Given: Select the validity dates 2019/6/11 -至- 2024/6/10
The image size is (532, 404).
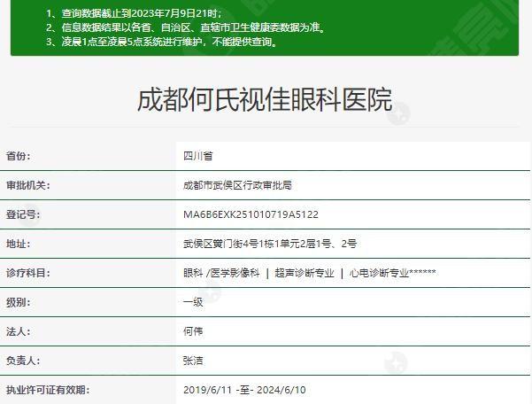Looking at the screenshot, I should coord(244,390).
